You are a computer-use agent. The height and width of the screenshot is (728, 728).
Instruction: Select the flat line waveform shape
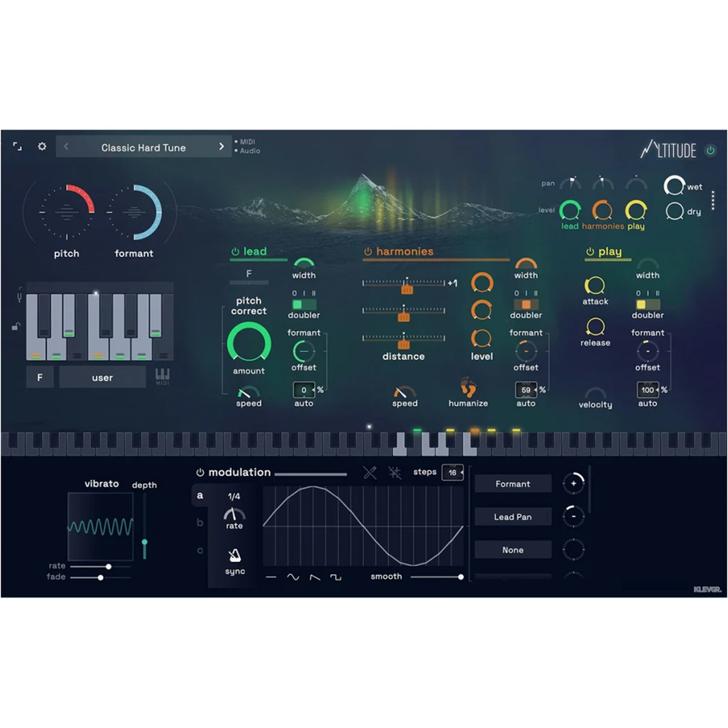(271, 577)
